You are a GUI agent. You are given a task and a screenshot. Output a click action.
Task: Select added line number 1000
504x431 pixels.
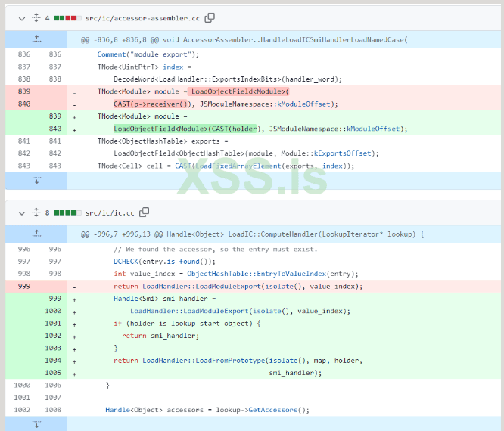pyautogui.click(x=54, y=311)
